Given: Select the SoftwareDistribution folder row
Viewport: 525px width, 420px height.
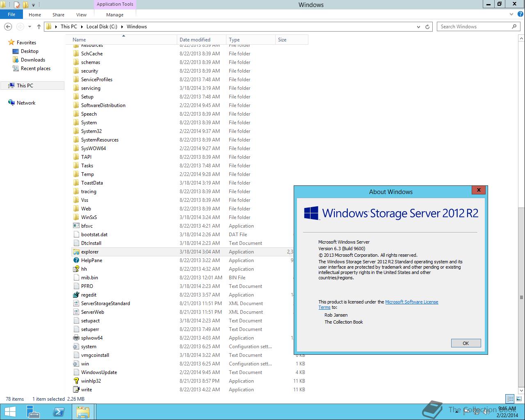Looking at the screenshot, I should 189,105.
